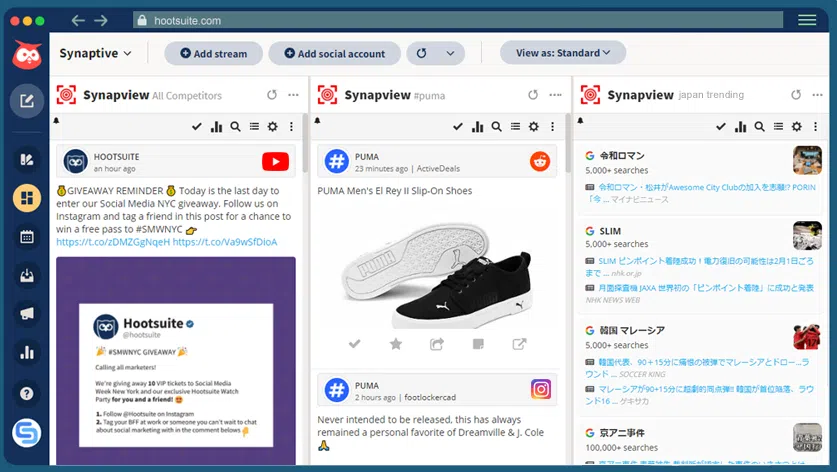Open the Planner calendar icon in sidebar
837x472 pixels.
point(26,237)
